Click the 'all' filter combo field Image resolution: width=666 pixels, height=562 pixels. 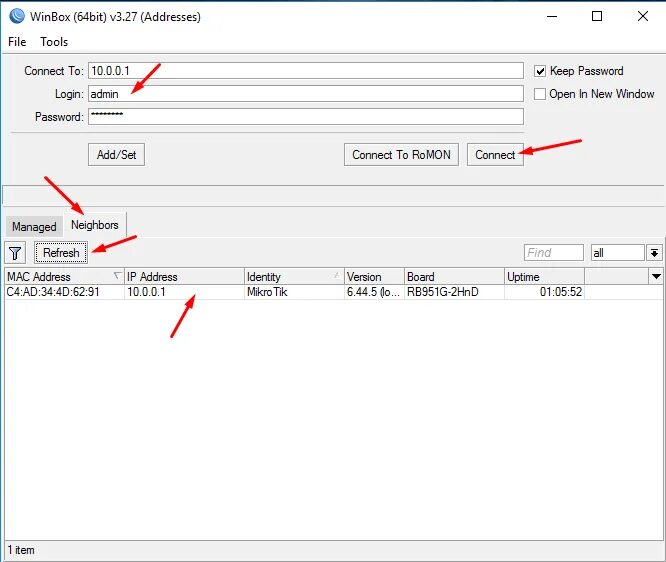tap(618, 253)
